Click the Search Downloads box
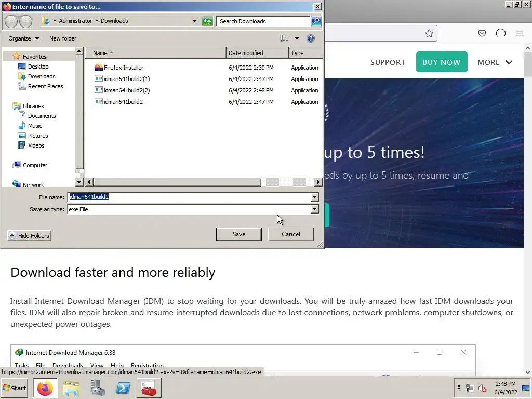Viewport: 532px width, 399px height. coord(263,21)
